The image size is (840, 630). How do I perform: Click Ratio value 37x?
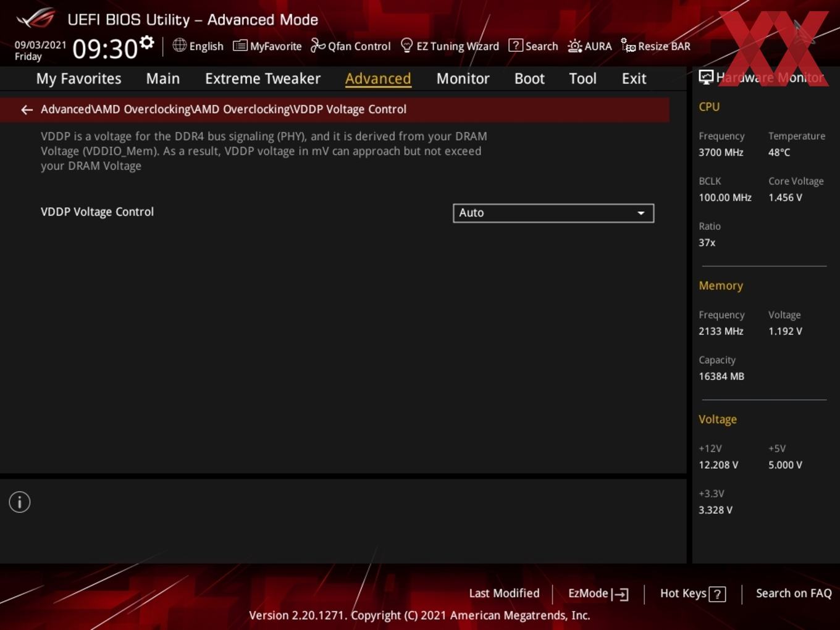pos(707,243)
